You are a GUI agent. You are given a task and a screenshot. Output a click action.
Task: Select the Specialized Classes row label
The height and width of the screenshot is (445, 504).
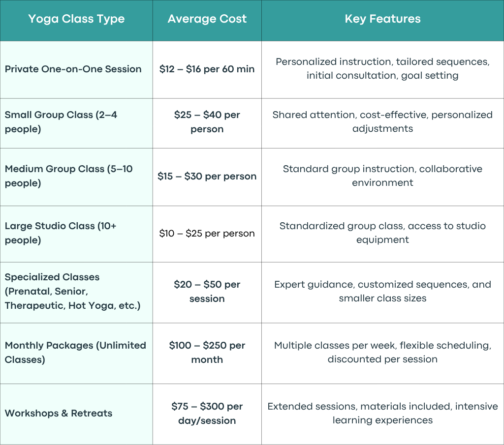point(73,291)
